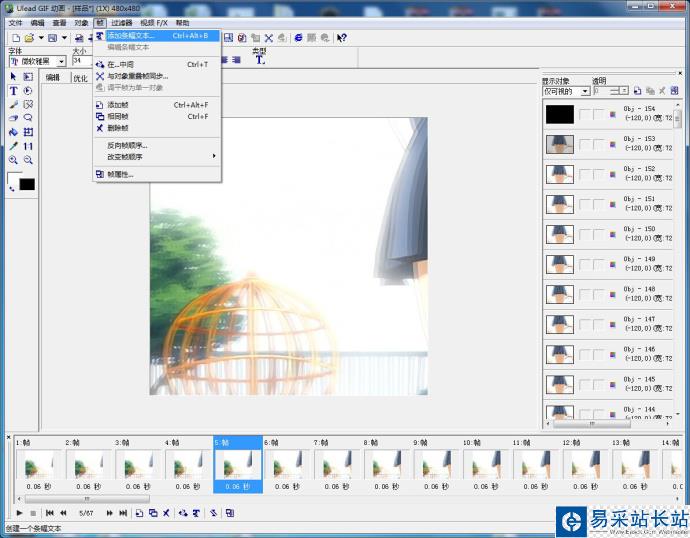Click the black background color swatch
This screenshot has width=690, height=538.
[x=27, y=184]
